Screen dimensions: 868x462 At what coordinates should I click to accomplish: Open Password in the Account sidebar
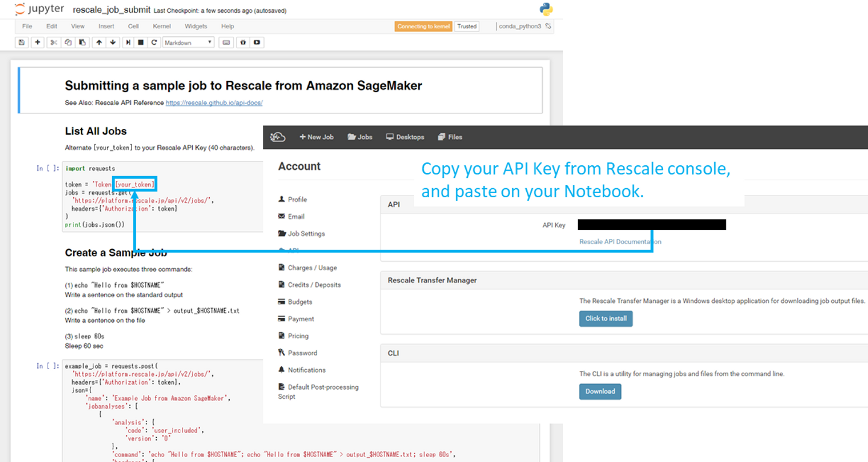[x=298, y=353]
